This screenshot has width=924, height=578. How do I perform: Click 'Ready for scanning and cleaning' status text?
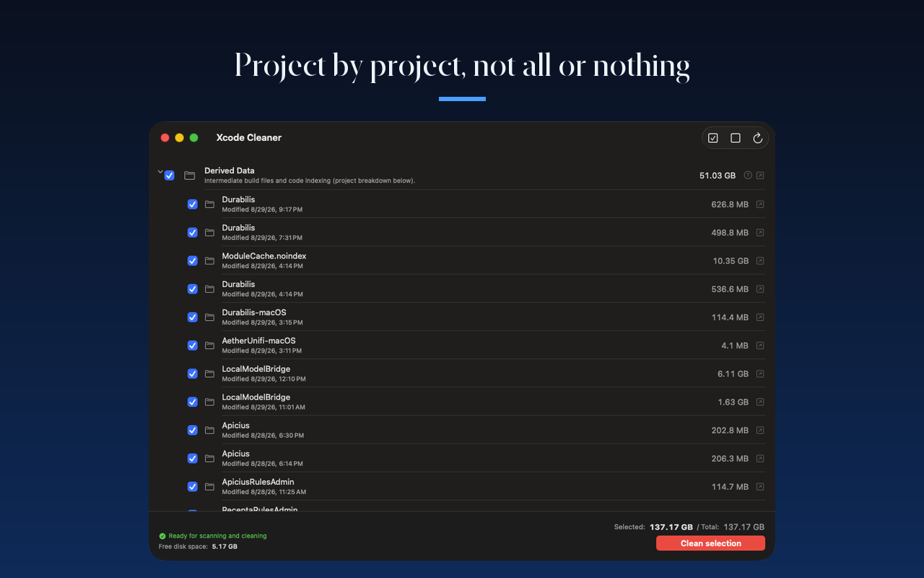[217, 536]
